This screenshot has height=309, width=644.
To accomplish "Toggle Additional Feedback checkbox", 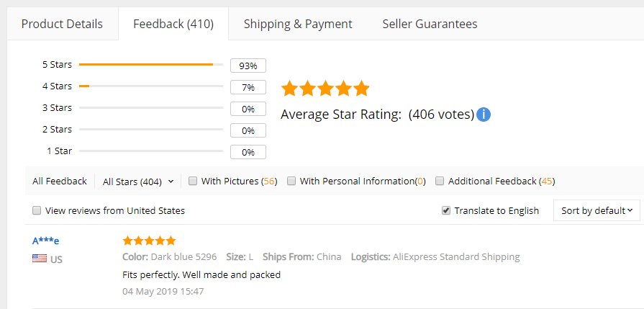I will pos(440,182).
